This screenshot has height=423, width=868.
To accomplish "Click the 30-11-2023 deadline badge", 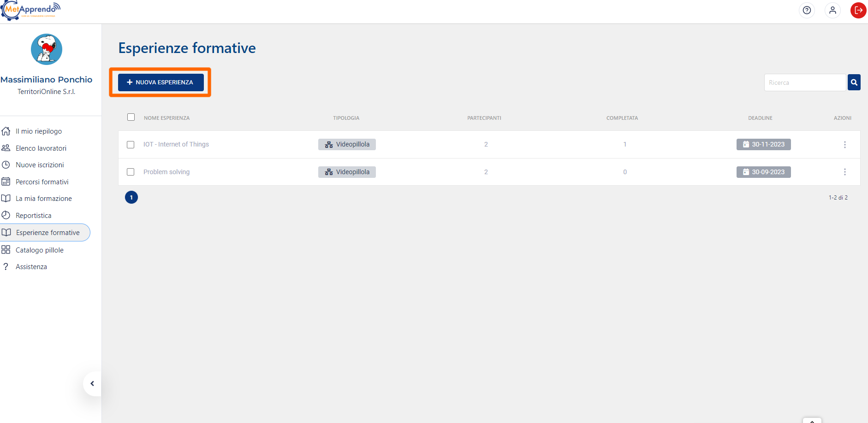I will (x=763, y=144).
